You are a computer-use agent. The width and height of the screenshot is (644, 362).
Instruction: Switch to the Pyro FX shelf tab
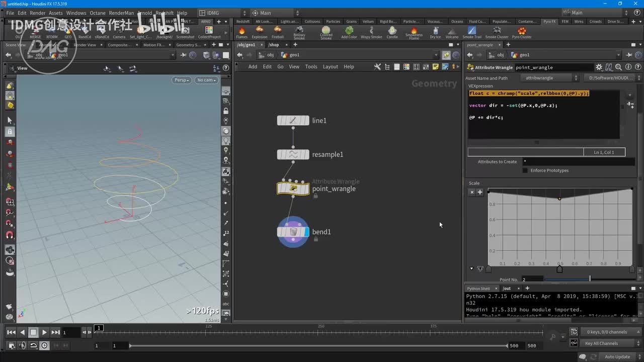[549, 22]
